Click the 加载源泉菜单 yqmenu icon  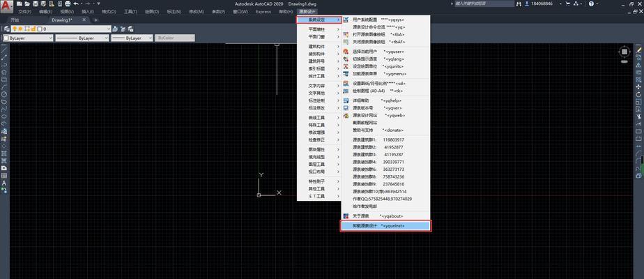tap(346, 74)
